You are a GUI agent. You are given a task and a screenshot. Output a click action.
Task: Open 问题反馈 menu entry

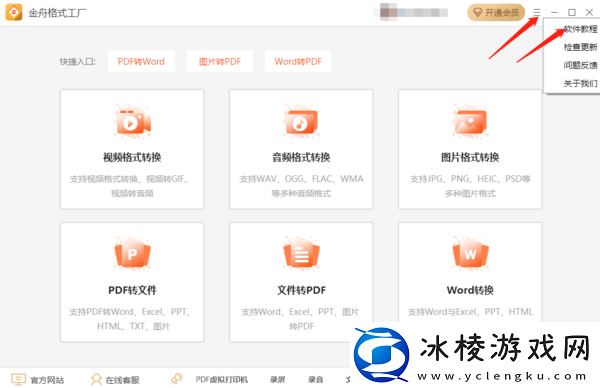click(x=580, y=65)
